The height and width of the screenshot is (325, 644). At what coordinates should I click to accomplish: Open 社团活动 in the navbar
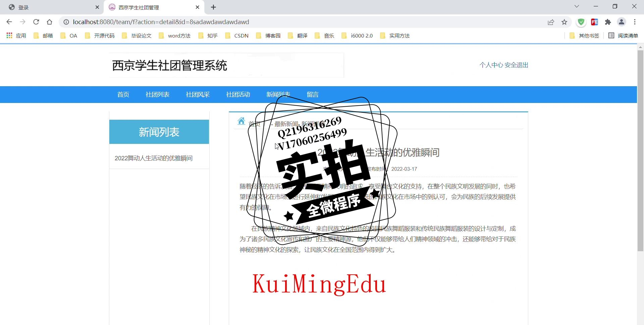tap(238, 95)
